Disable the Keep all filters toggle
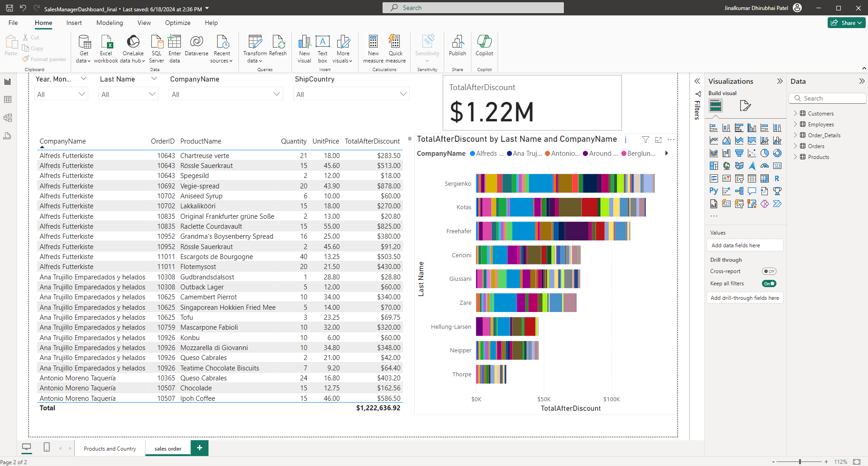This screenshot has height=466, width=868. pyautogui.click(x=769, y=283)
